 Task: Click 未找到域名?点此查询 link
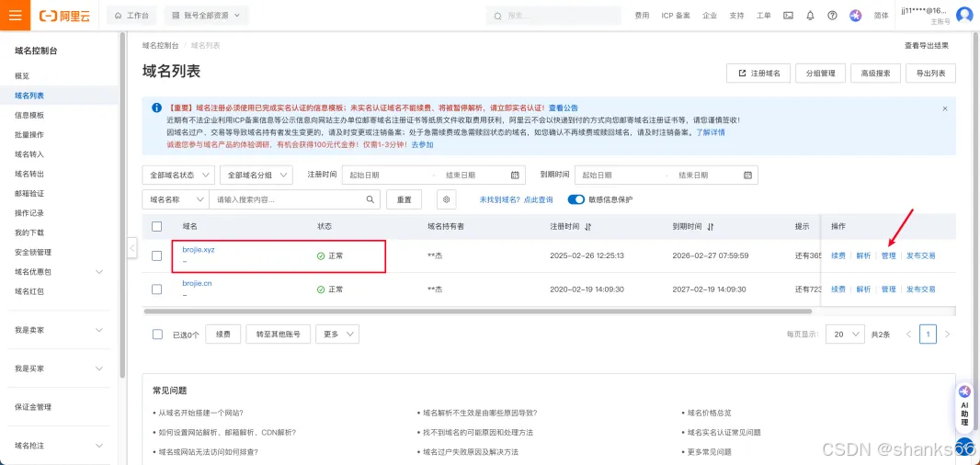[x=517, y=199]
